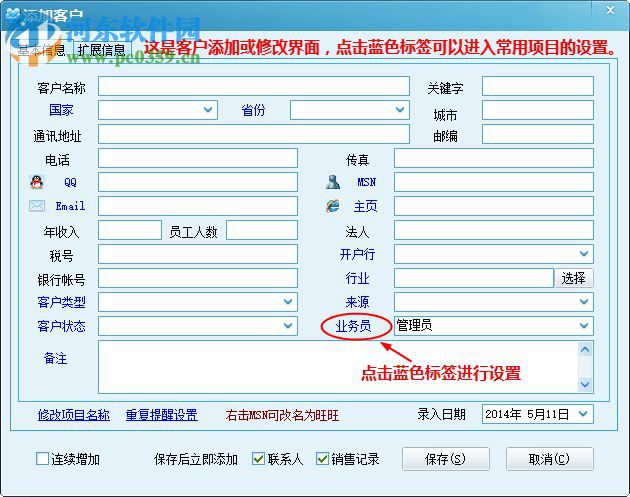The width and height of the screenshot is (630, 497).
Task: Click the blue 行业 label
Action: [x=357, y=278]
